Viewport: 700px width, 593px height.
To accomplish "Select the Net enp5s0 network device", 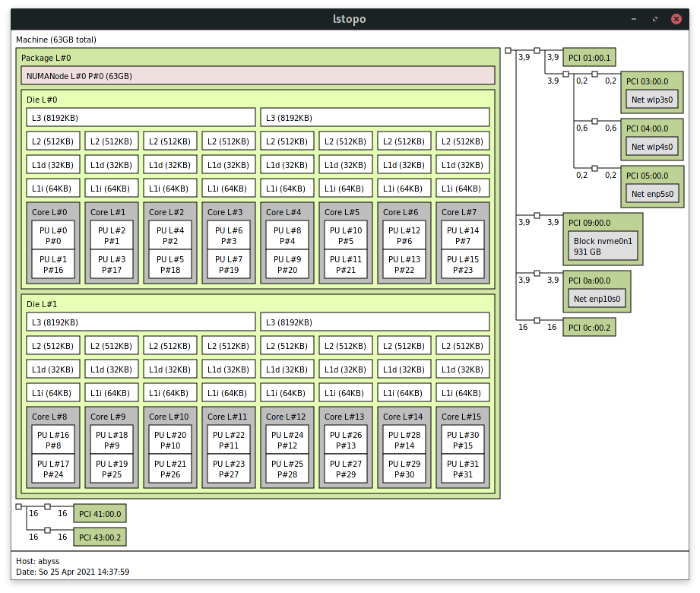I will tap(652, 194).
